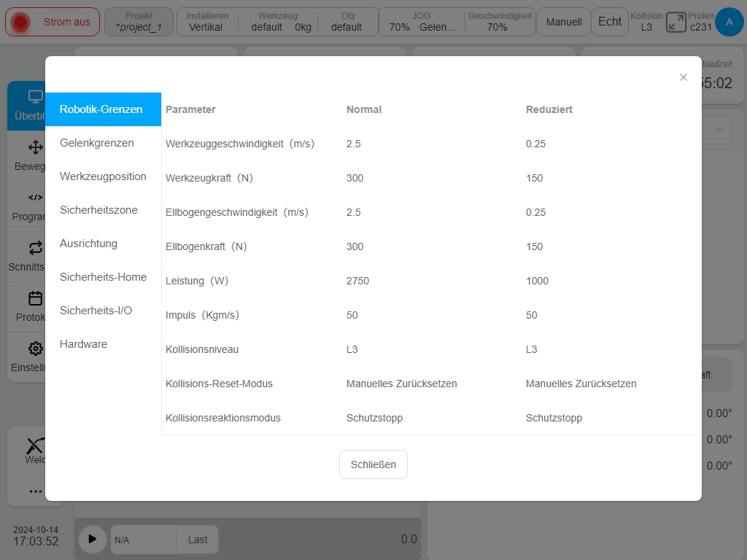Click the Leistung Reduziert value 1000
The height and width of the screenshot is (560, 747).
537,281
